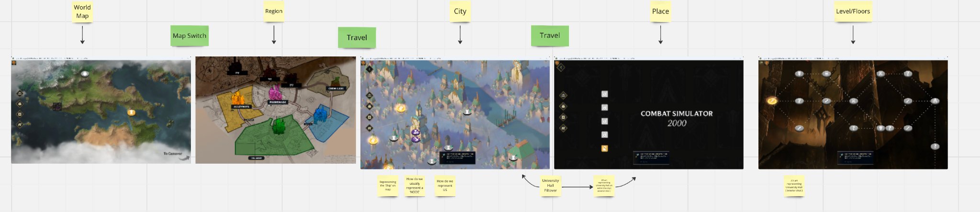Click the purple stacked markers on city map
Viewport: 980px width, 212px height.
tap(416, 135)
